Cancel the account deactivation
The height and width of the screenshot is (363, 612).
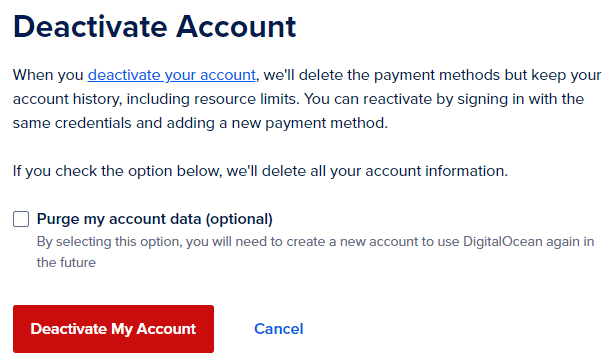click(279, 329)
